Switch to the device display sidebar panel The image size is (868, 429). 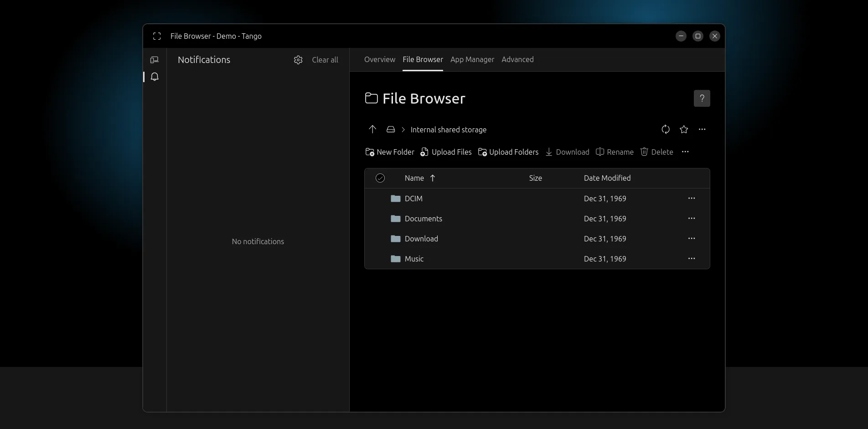point(155,60)
